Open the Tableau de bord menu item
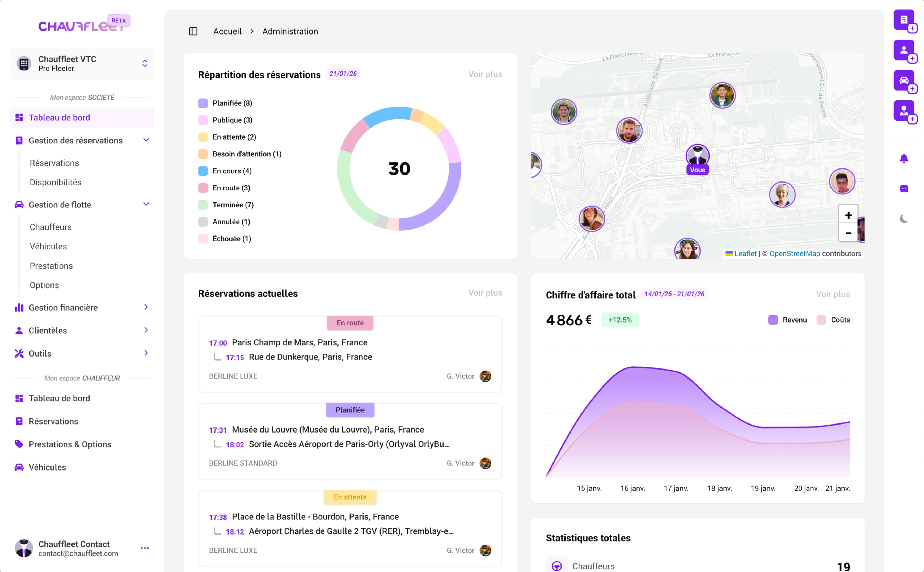This screenshot has height=572, width=924. (60, 117)
